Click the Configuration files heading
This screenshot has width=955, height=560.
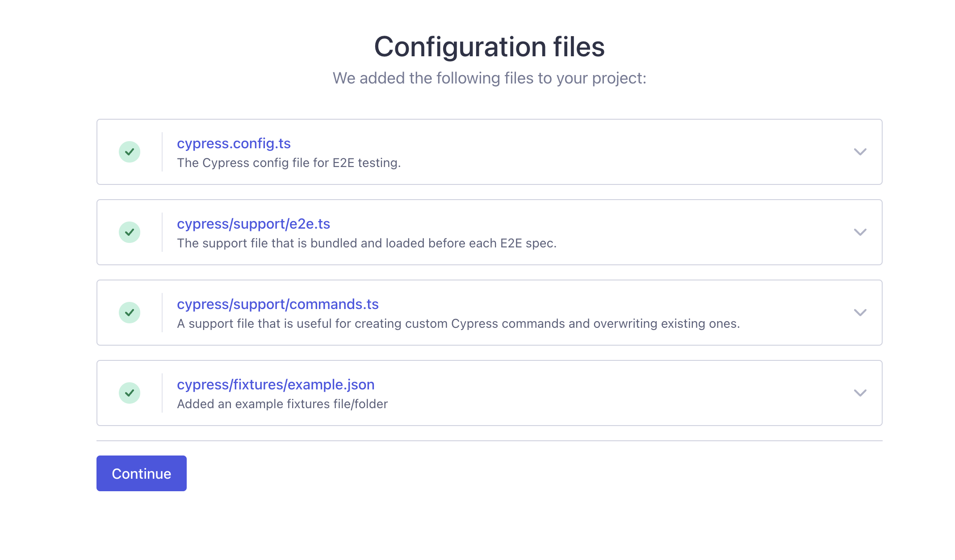point(489,47)
